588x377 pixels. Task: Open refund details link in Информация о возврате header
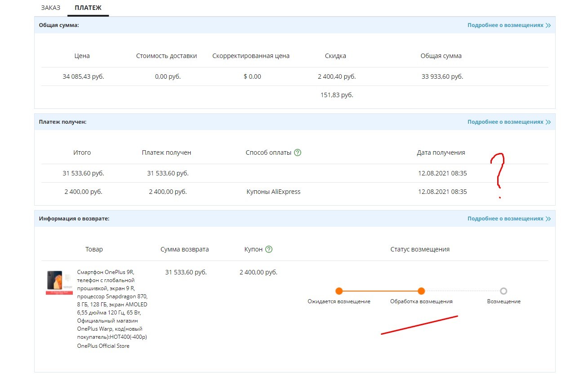tap(509, 219)
